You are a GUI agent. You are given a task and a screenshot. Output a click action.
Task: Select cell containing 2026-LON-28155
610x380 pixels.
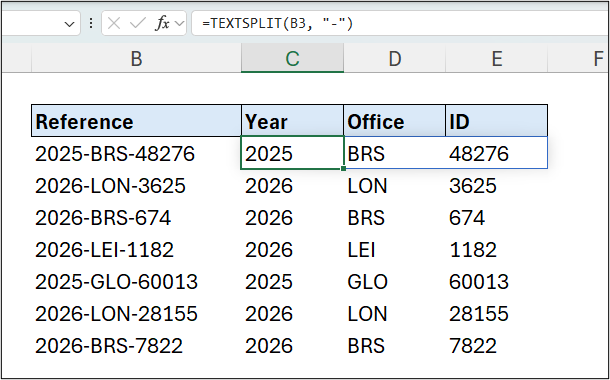pos(136,313)
